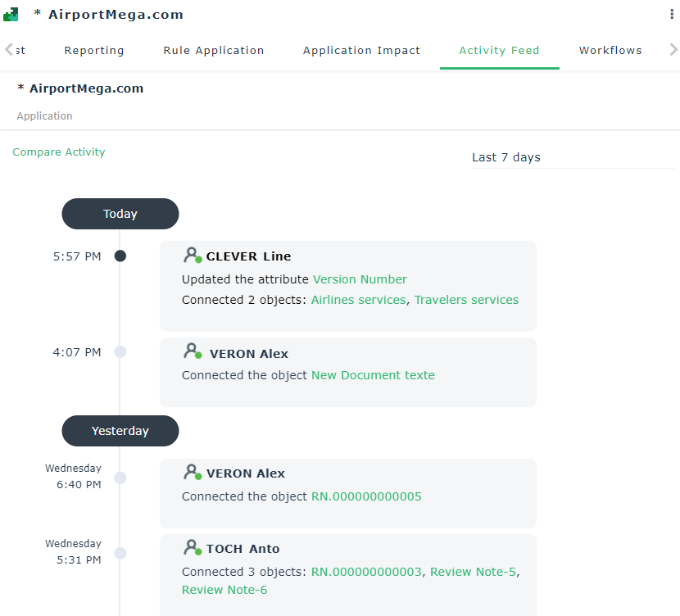Switch to the Reporting tab
Viewport: 680px width, 616px height.
[x=94, y=51]
